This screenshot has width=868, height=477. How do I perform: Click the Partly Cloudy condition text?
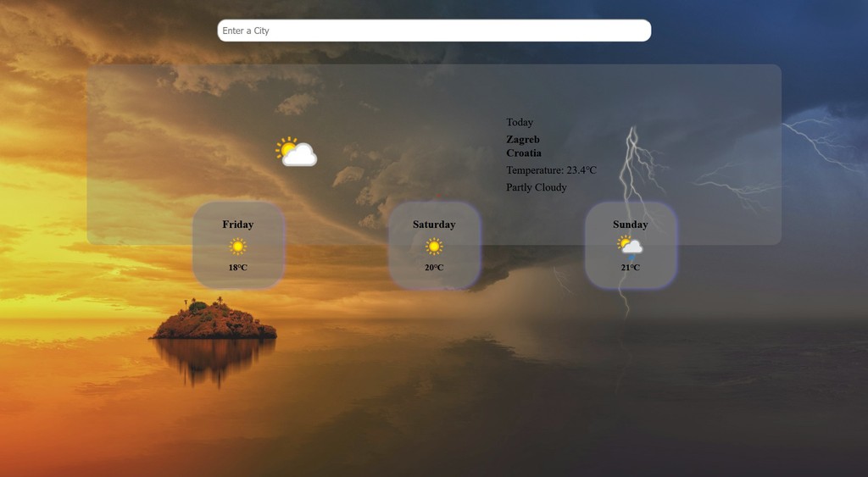pyautogui.click(x=537, y=187)
